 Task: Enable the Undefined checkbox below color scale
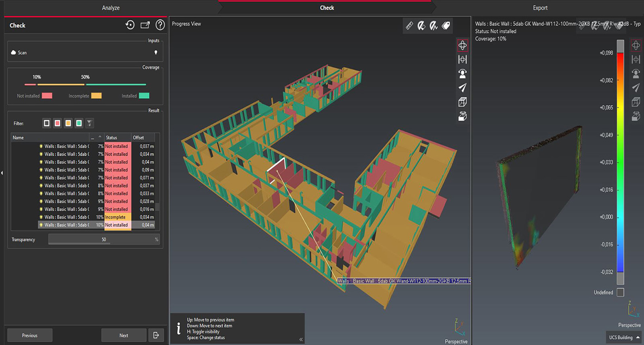coord(620,292)
